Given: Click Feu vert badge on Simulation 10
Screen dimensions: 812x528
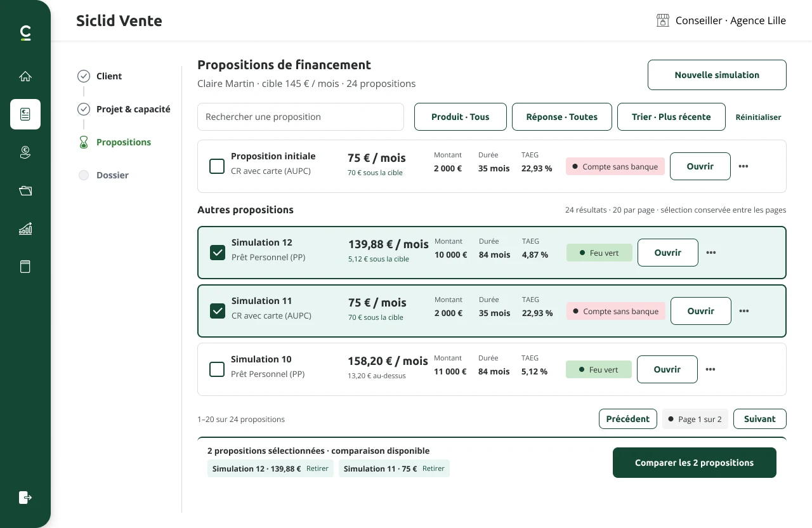Looking at the screenshot, I should tap(599, 369).
